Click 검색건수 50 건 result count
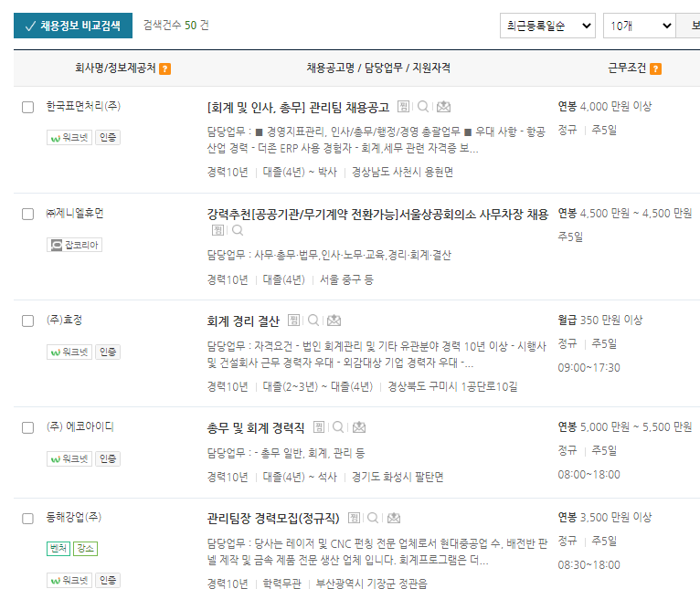 [x=175, y=25]
